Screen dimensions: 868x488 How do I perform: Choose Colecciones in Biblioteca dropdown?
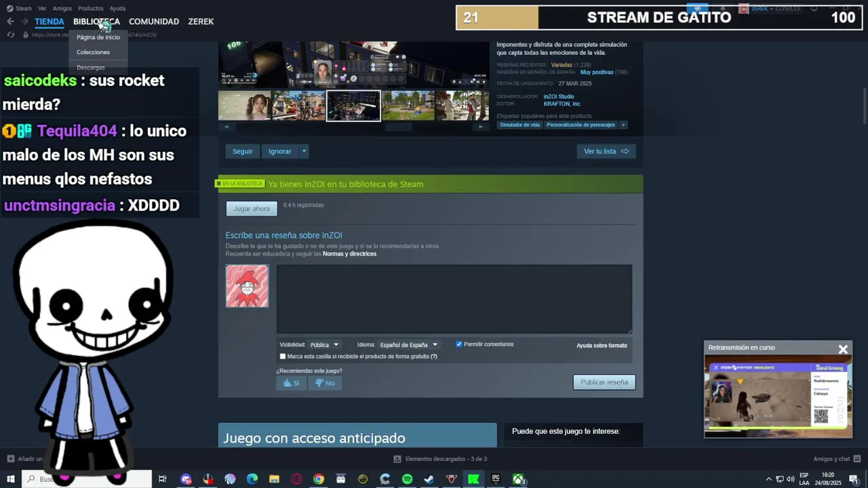coord(93,52)
